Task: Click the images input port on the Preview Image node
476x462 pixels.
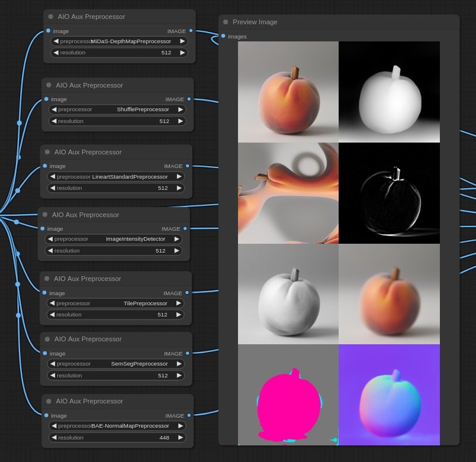Action: [224, 36]
